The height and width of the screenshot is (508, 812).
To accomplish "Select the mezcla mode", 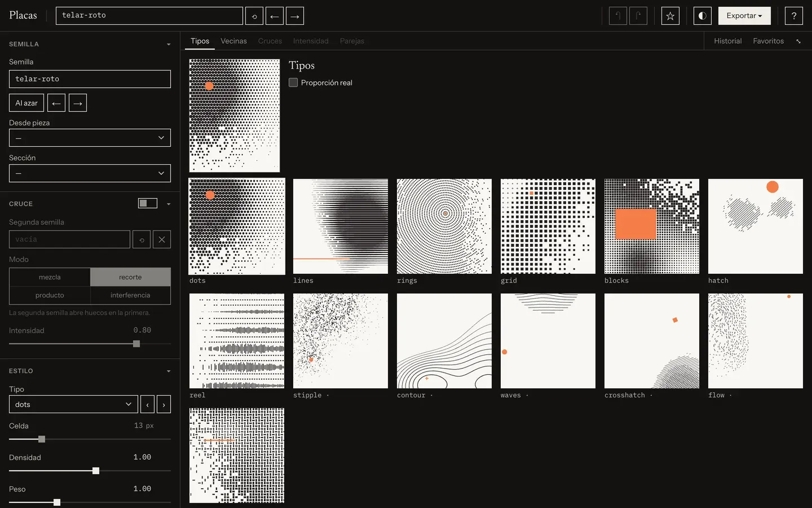I will click(x=50, y=277).
